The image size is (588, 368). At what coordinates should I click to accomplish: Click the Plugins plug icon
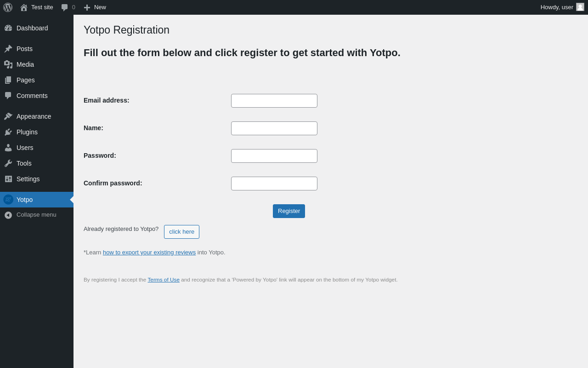coord(8,132)
